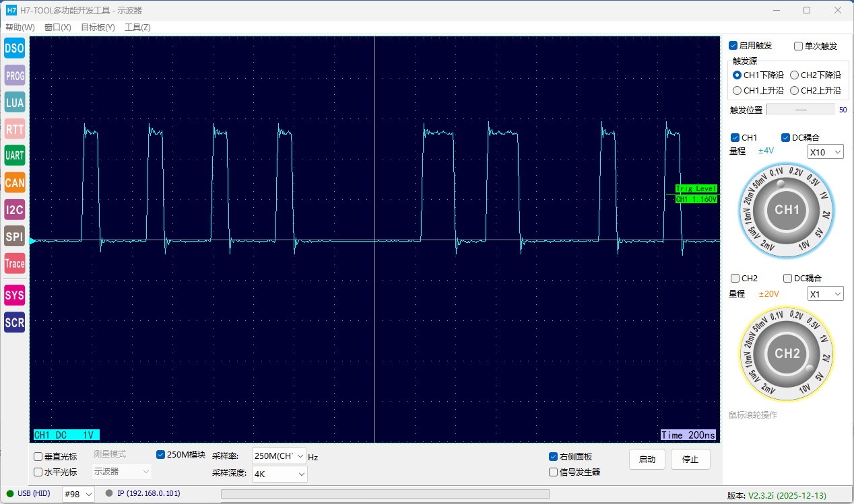Click the 停止 stop button

(x=690, y=460)
